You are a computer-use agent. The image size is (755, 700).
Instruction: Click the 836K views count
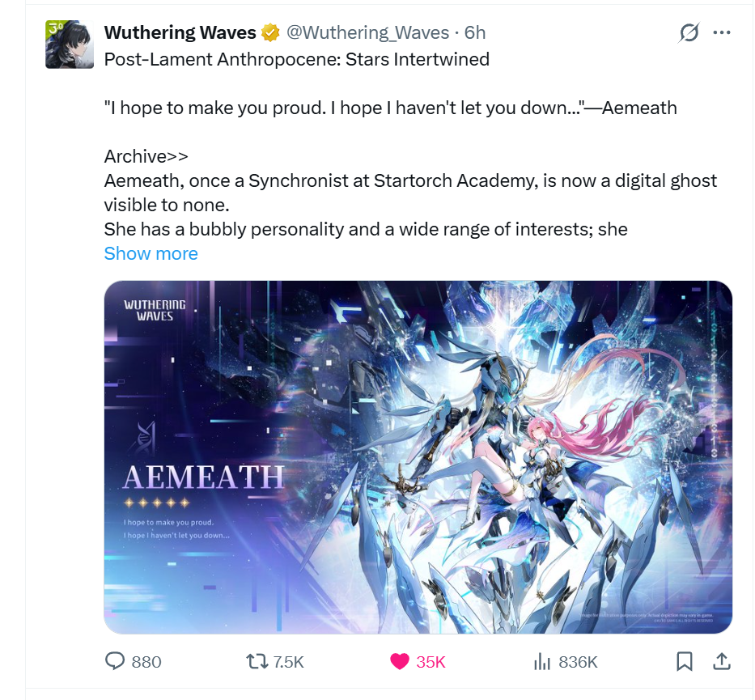[x=578, y=662]
